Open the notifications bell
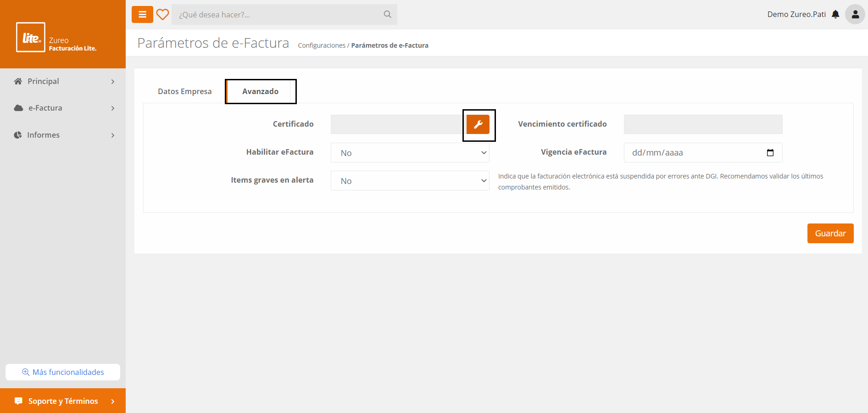Image resolution: width=868 pixels, height=413 pixels. click(835, 14)
